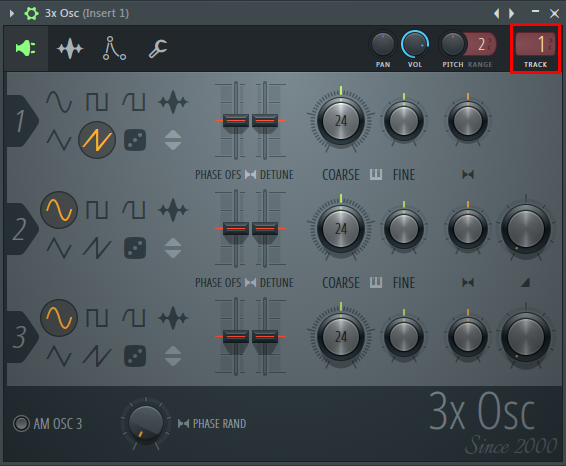566x466 pixels.
Task: Select triangle waveform for oscillator 1
Action: pyautogui.click(x=59, y=140)
